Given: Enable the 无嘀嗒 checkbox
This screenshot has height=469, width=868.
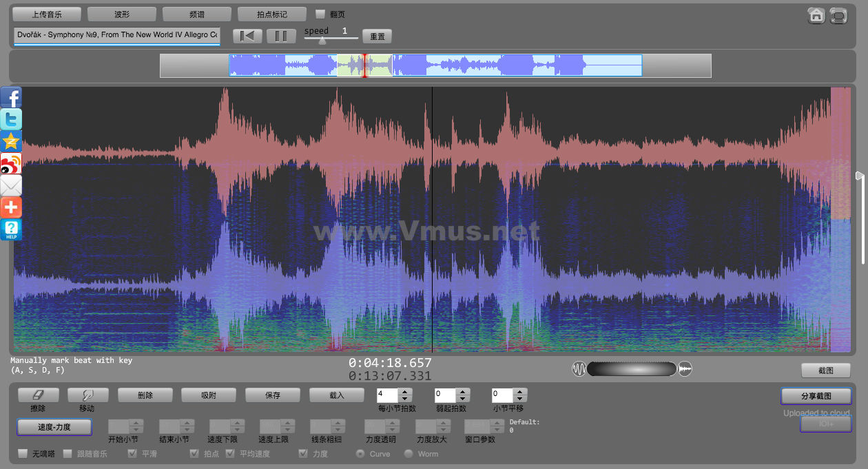Looking at the screenshot, I should 23,454.
